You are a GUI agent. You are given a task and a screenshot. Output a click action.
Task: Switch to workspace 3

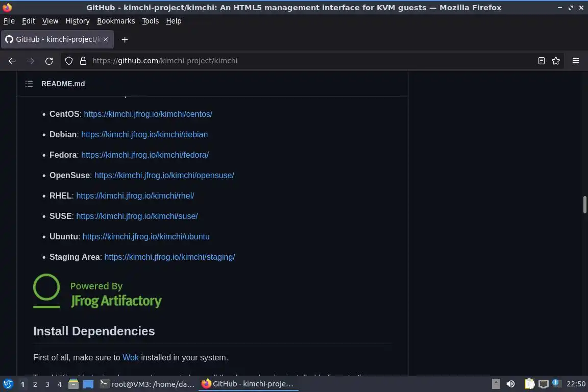47,384
